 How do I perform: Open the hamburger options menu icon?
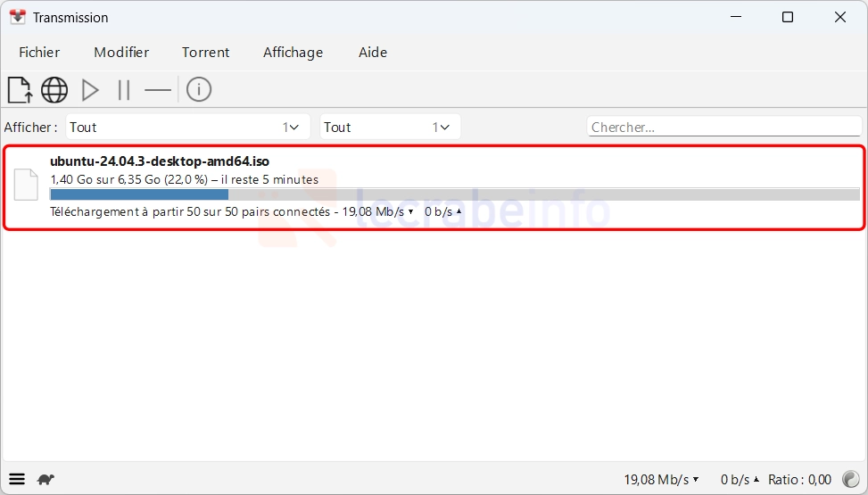[x=17, y=479]
